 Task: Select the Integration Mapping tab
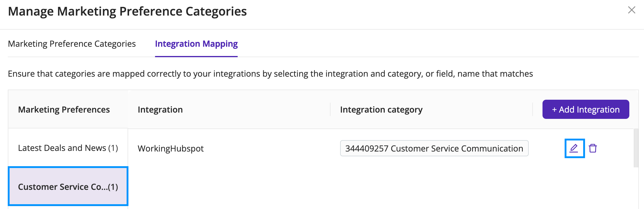196,44
